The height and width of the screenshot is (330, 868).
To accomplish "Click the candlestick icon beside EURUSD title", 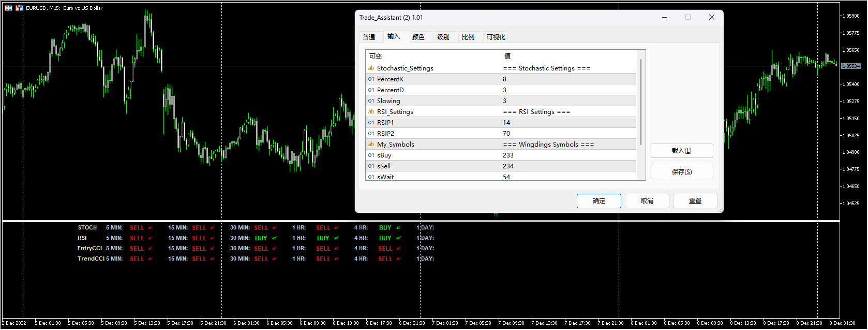I will pyautogui.click(x=19, y=8).
